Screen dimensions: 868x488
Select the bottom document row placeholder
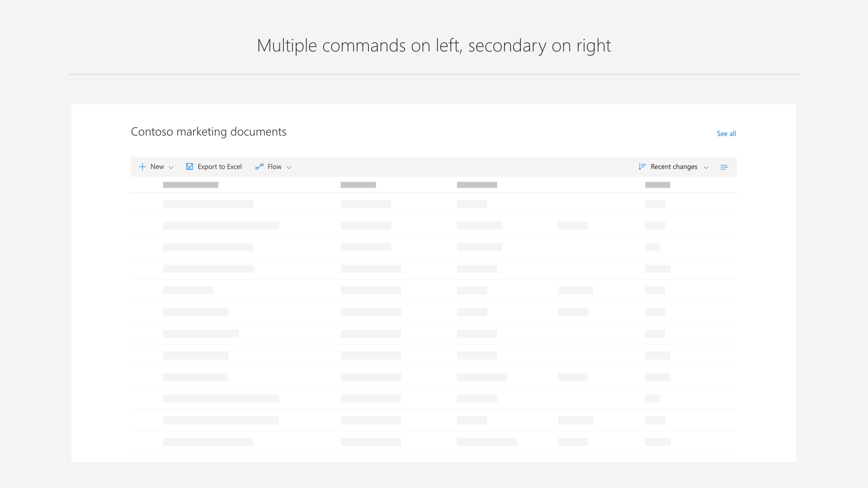pos(208,442)
